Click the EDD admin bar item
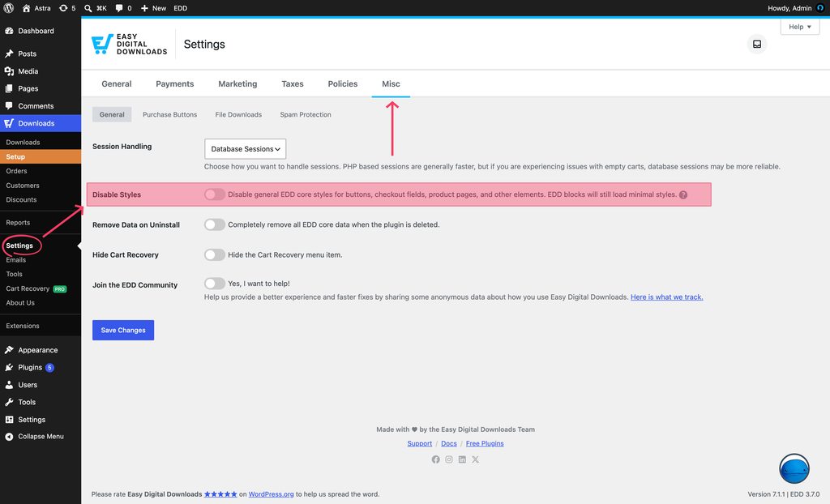The width and height of the screenshot is (830, 504). 181,8
